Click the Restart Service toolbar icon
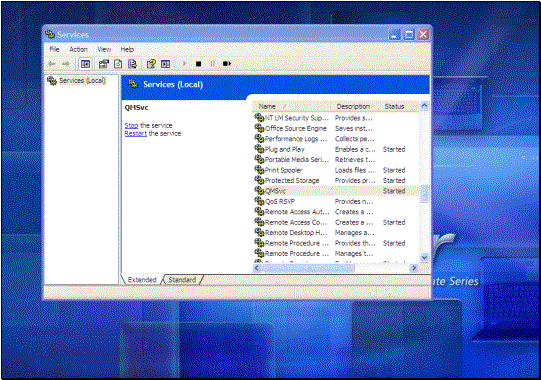541x380 pixels. 227,64
